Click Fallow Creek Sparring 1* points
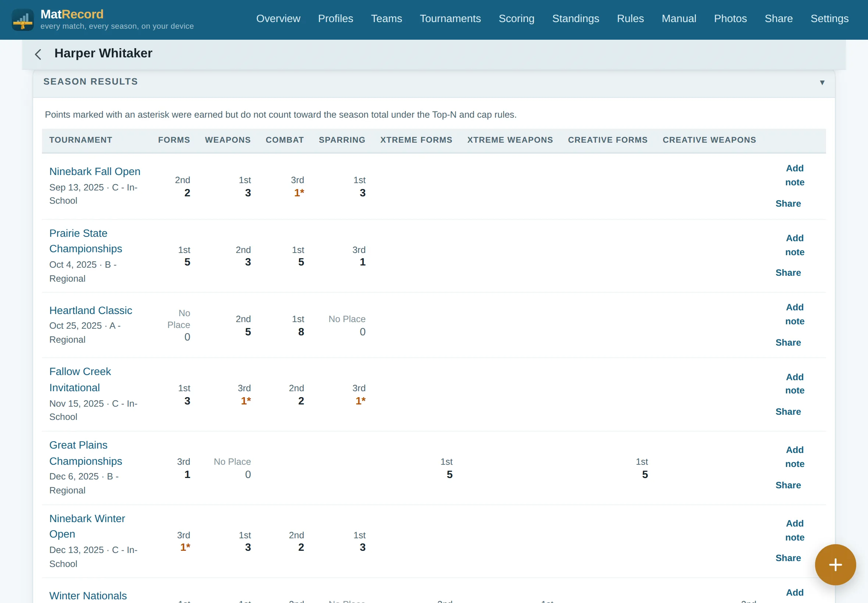Image resolution: width=868 pixels, height=603 pixels. 360,401
